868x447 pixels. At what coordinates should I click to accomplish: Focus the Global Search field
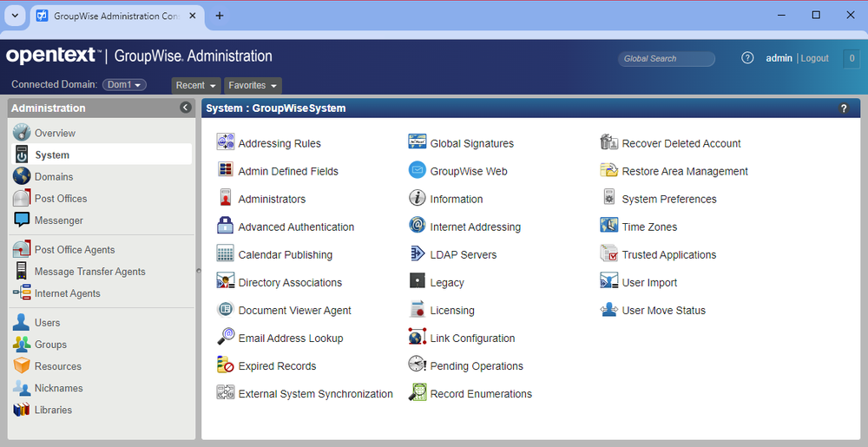pos(667,59)
